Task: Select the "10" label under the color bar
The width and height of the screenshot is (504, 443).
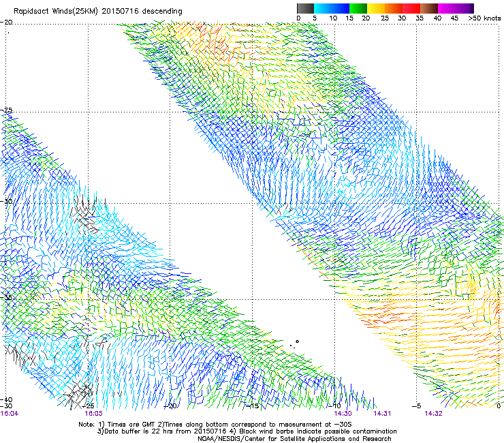Action: click(x=333, y=18)
